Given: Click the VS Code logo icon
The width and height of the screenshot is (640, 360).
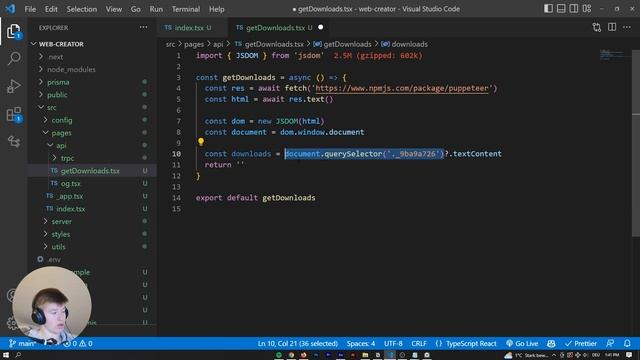Looking at the screenshot, I should 10,9.
